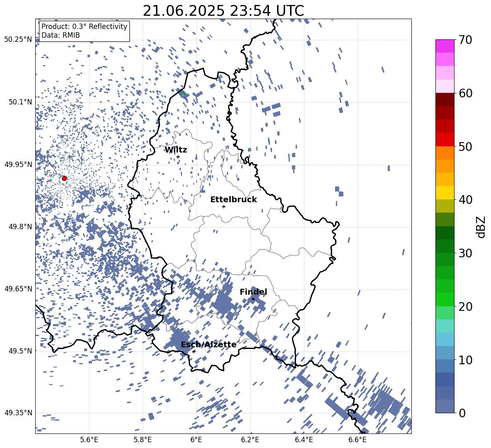Click the 50.25°N latitude label

18,40
